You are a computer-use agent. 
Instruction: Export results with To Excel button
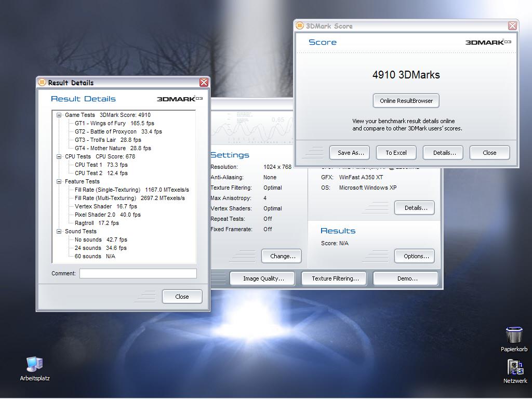(396, 153)
